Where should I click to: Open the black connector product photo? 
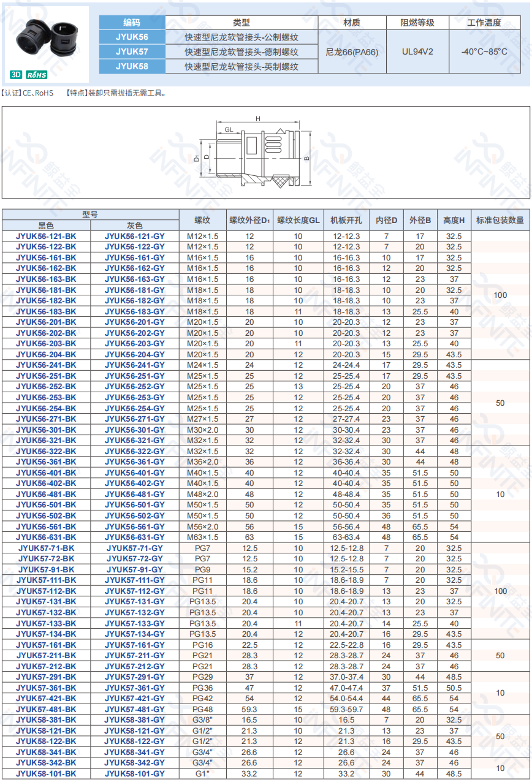[46, 39]
